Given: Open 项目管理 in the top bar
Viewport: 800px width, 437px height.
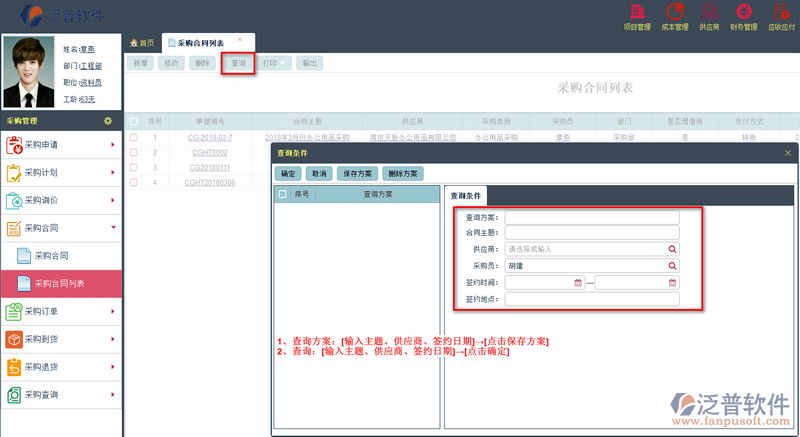Looking at the screenshot, I should click(637, 16).
